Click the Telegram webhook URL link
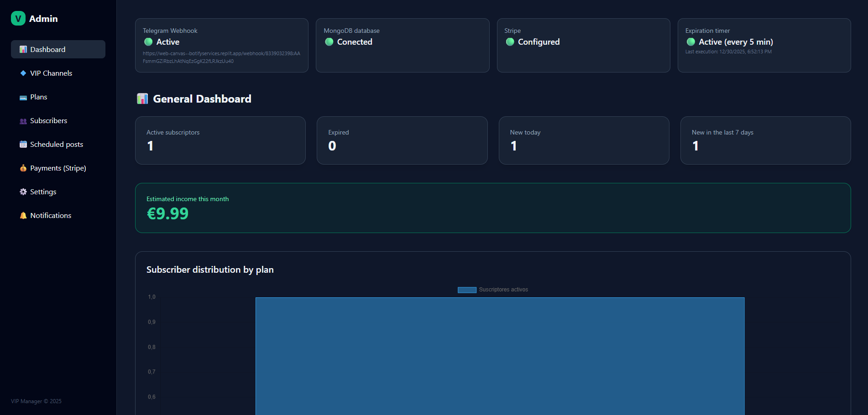This screenshot has height=415, width=868. pyautogui.click(x=221, y=57)
